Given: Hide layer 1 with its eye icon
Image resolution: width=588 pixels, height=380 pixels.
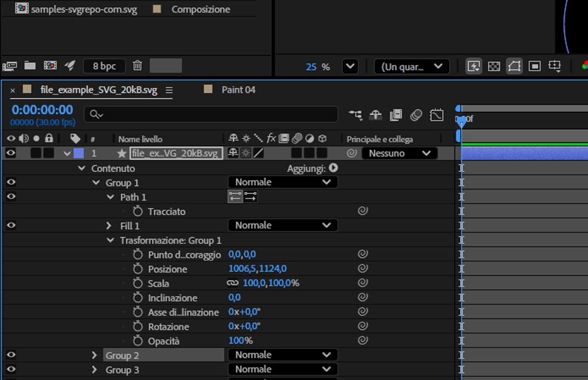Looking at the screenshot, I should click(x=11, y=153).
